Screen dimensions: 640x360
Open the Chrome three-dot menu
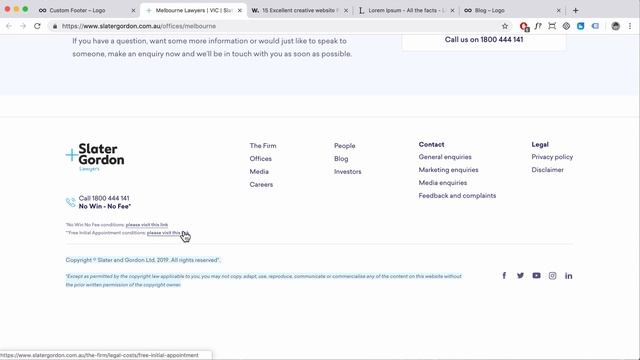(630, 26)
